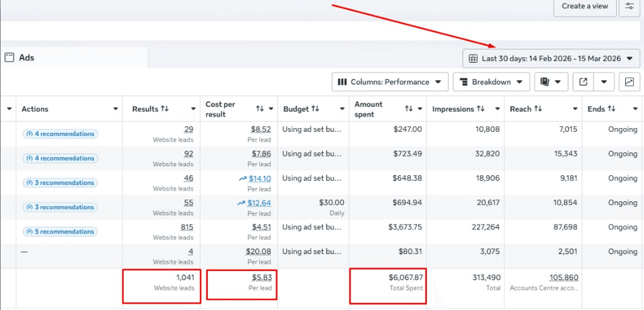The image size is (644, 310).
Task: Click the 1,041 total website leads
Action: point(185,278)
